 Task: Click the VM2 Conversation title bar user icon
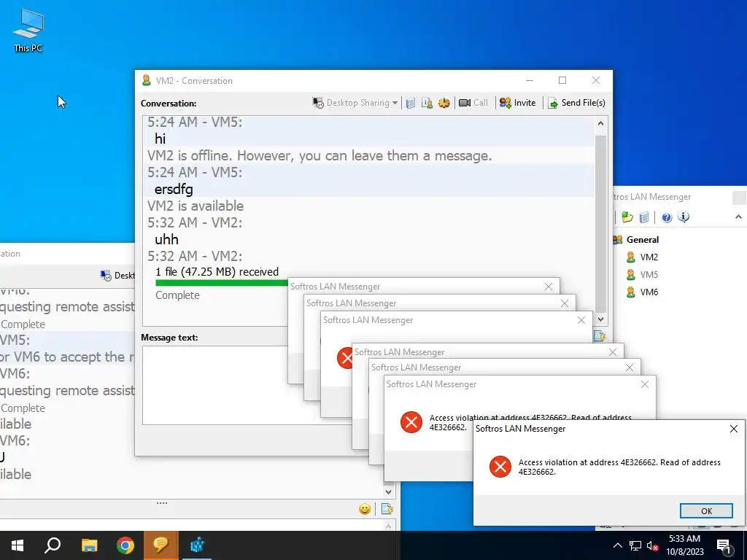point(146,80)
